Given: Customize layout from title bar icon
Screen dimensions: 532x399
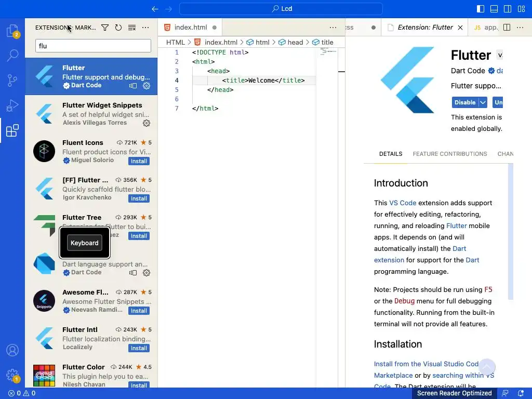Looking at the screenshot, I should (522, 9).
